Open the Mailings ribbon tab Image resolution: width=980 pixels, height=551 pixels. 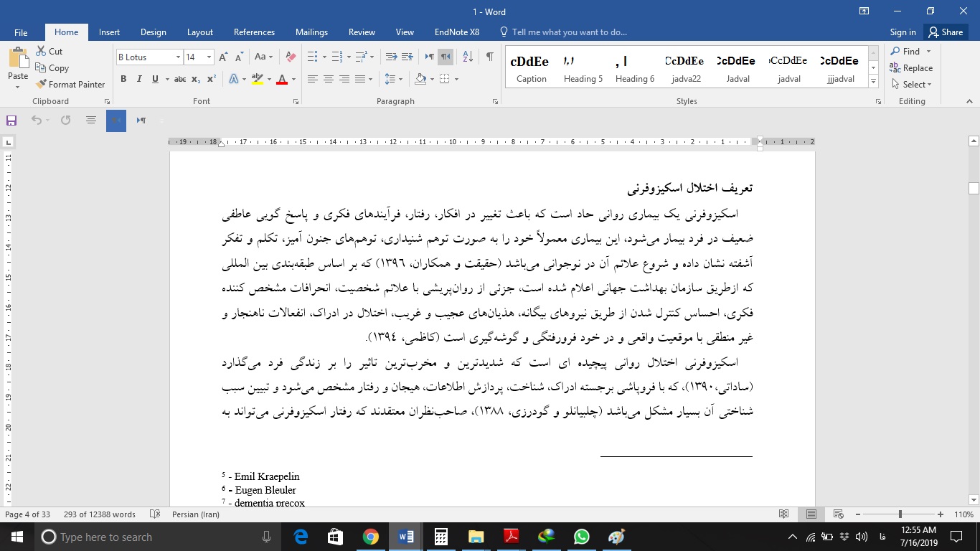pos(311,32)
